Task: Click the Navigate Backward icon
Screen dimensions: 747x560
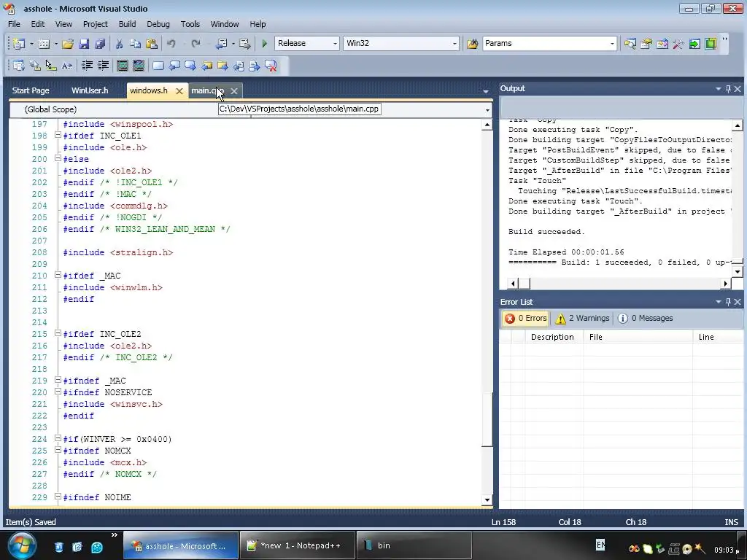Action: 222,44
